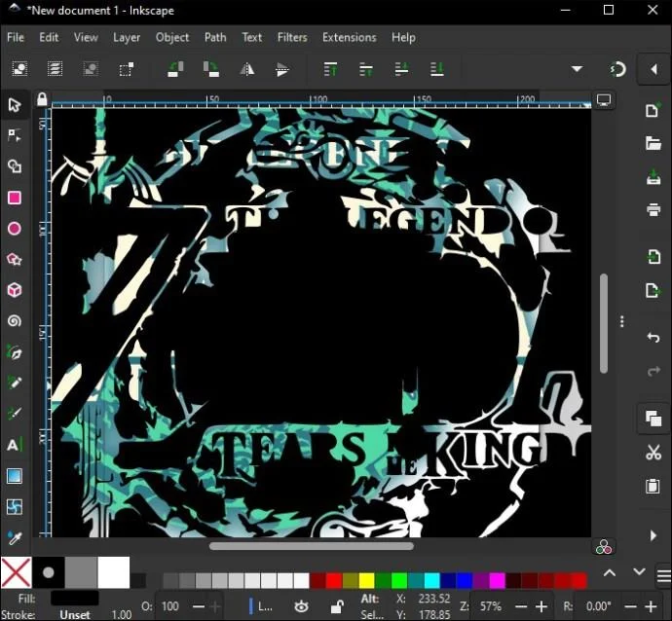Select the Spiral tool
The width and height of the screenshot is (672, 621).
15,321
